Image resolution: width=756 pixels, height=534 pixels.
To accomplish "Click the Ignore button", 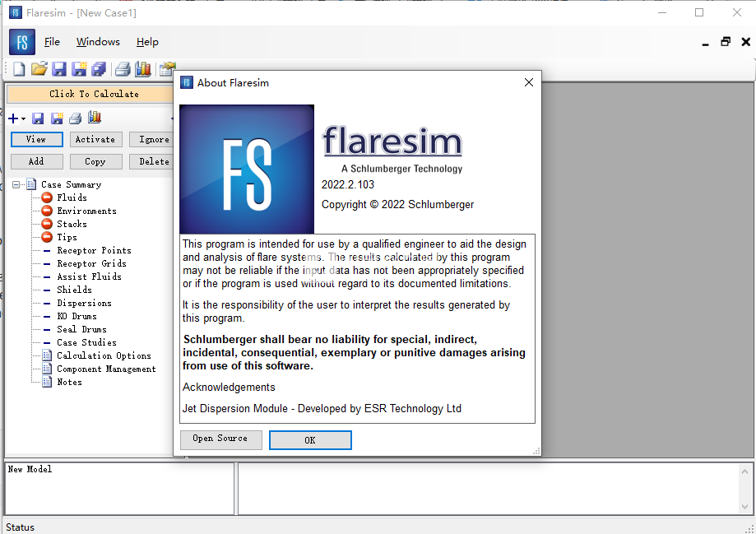I will (151, 139).
